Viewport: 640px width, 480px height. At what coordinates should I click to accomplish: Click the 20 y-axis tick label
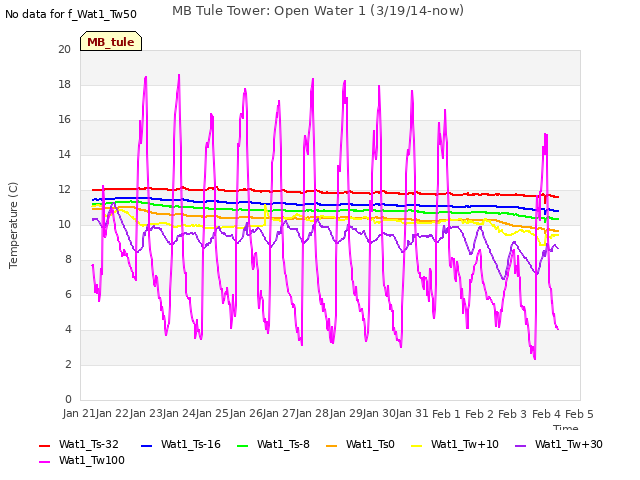point(64,49)
